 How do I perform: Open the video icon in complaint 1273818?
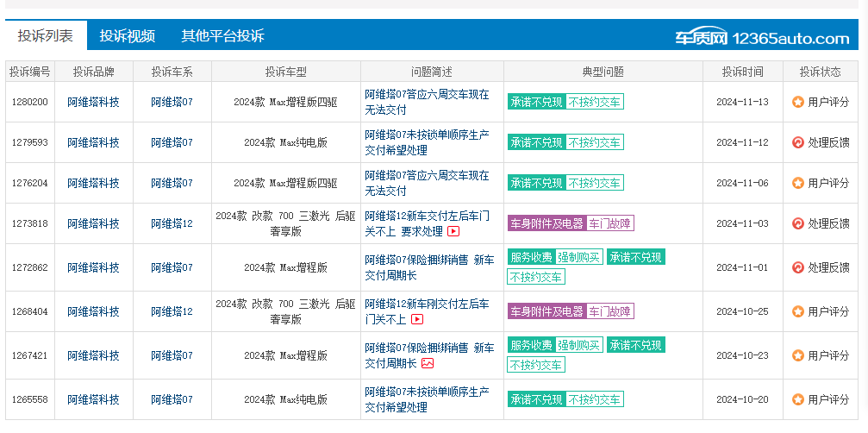(453, 231)
